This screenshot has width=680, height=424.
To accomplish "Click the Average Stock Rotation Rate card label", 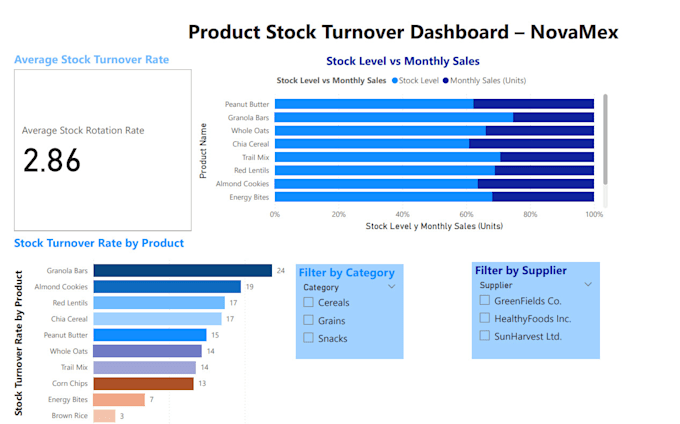I will [x=83, y=130].
